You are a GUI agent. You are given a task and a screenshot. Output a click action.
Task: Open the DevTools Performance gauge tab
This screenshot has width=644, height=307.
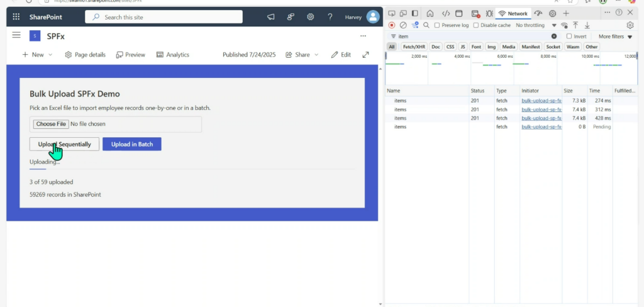pyautogui.click(x=538, y=13)
